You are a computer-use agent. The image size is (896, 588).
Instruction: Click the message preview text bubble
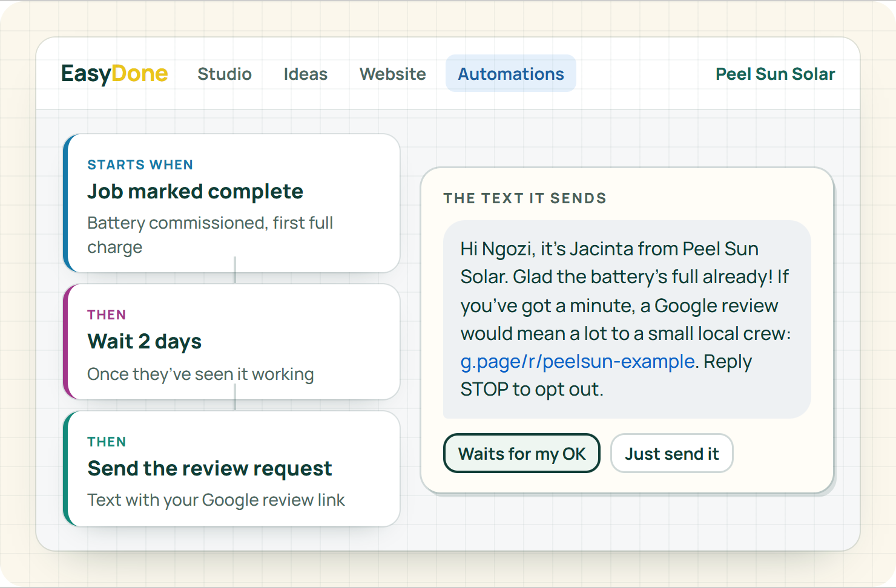pyautogui.click(x=627, y=319)
